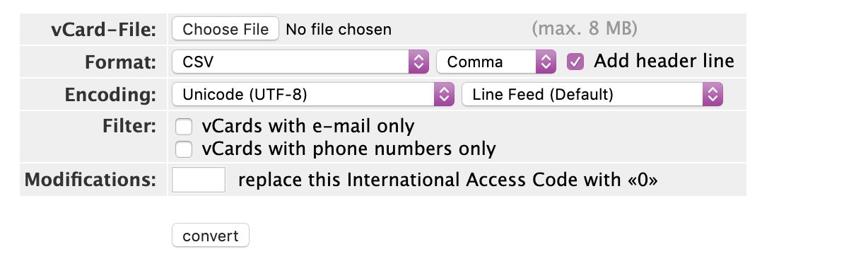Click the purple arrows on Comma selector
The image size is (868, 259).
tap(546, 62)
